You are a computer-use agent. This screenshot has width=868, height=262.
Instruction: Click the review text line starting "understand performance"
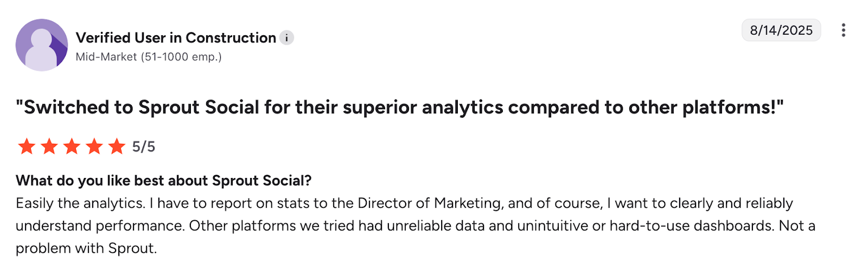click(99, 226)
